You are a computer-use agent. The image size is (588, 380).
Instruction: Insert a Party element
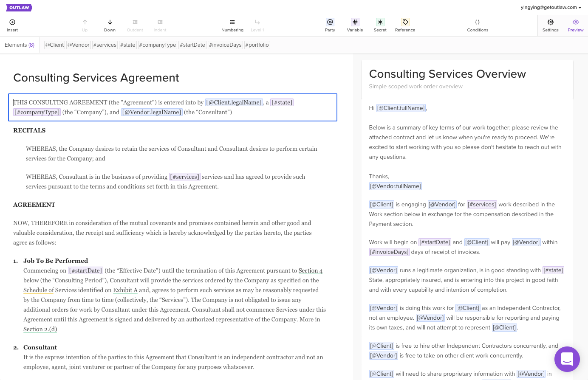click(330, 23)
